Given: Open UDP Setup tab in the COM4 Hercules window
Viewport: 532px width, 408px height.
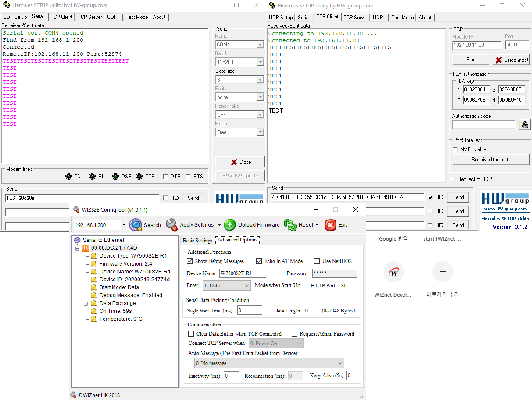Looking at the screenshot, I should (x=15, y=17).
